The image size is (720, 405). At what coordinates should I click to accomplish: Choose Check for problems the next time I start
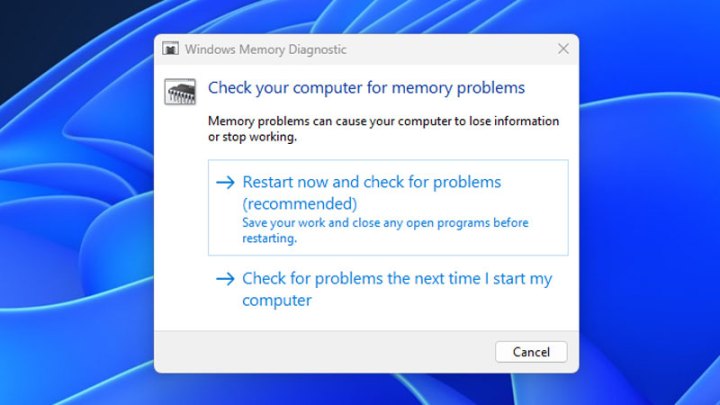396,279
